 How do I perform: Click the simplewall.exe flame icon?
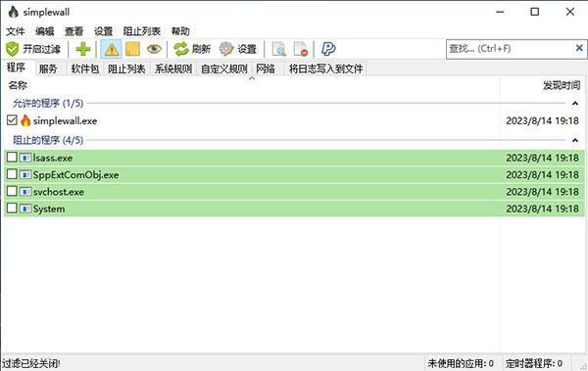(25, 120)
